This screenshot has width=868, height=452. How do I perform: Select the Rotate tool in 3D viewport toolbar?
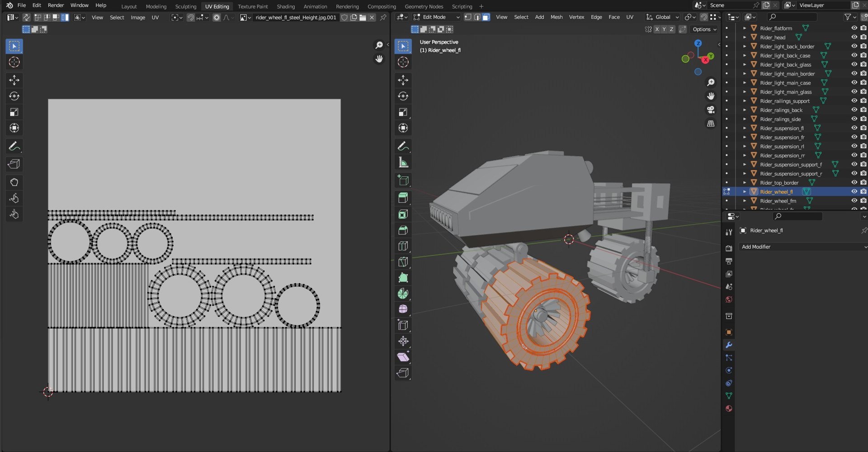[403, 96]
